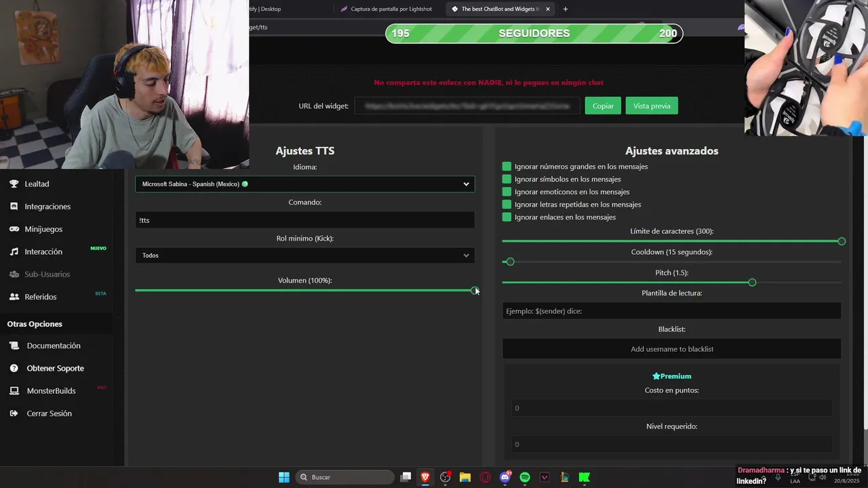
Task: Click the Cerrar Sesión logout icon
Action: coord(14,413)
